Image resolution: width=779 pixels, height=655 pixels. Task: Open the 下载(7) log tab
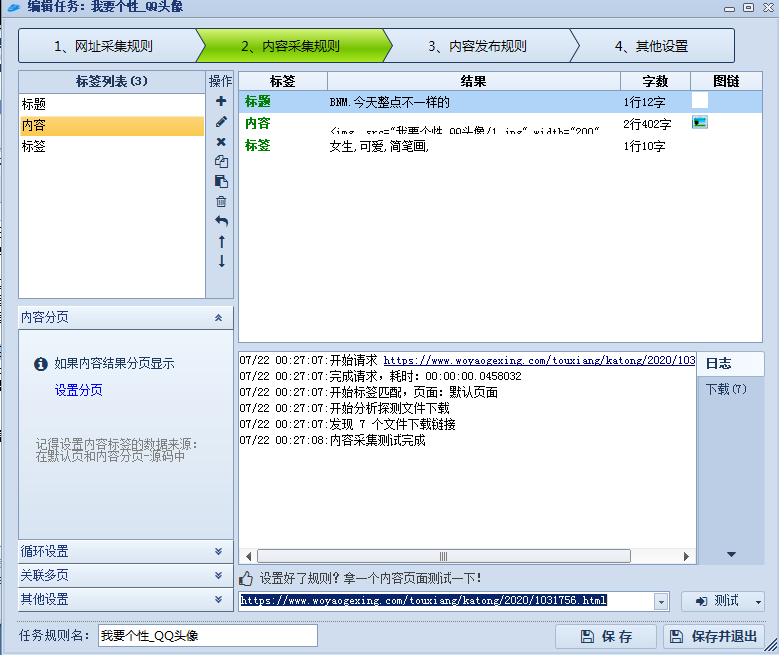pyautogui.click(x=726, y=389)
